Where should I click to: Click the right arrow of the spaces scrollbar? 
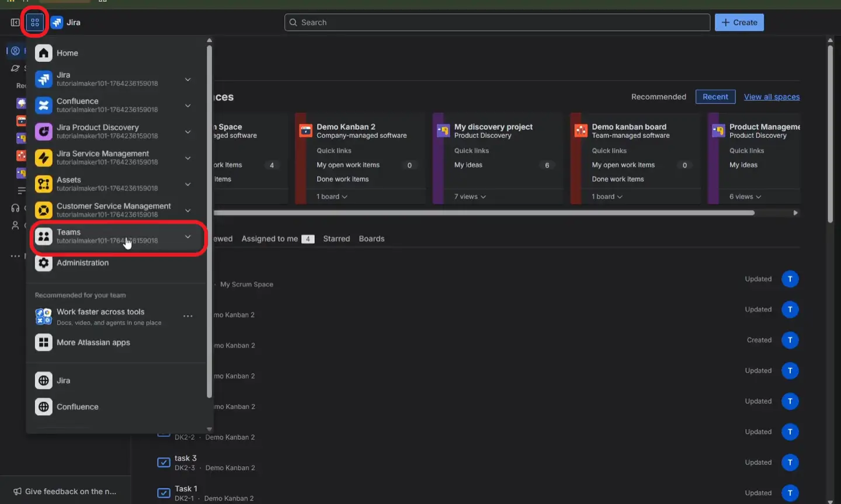click(795, 213)
